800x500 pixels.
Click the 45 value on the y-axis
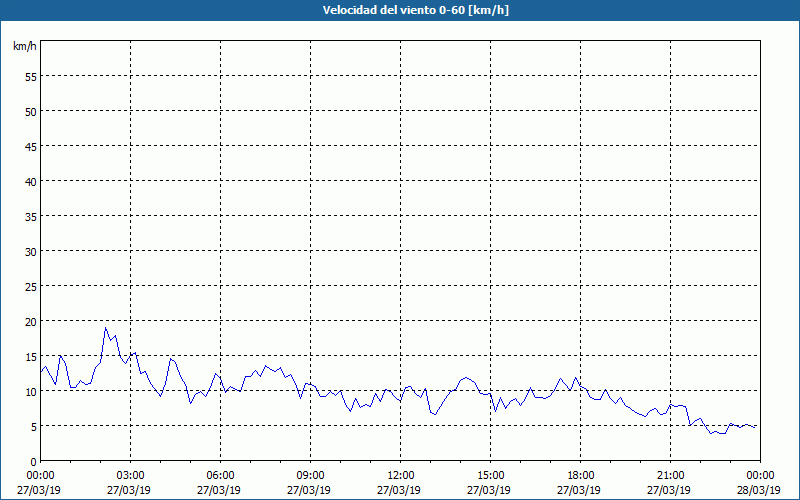[x=31, y=147]
